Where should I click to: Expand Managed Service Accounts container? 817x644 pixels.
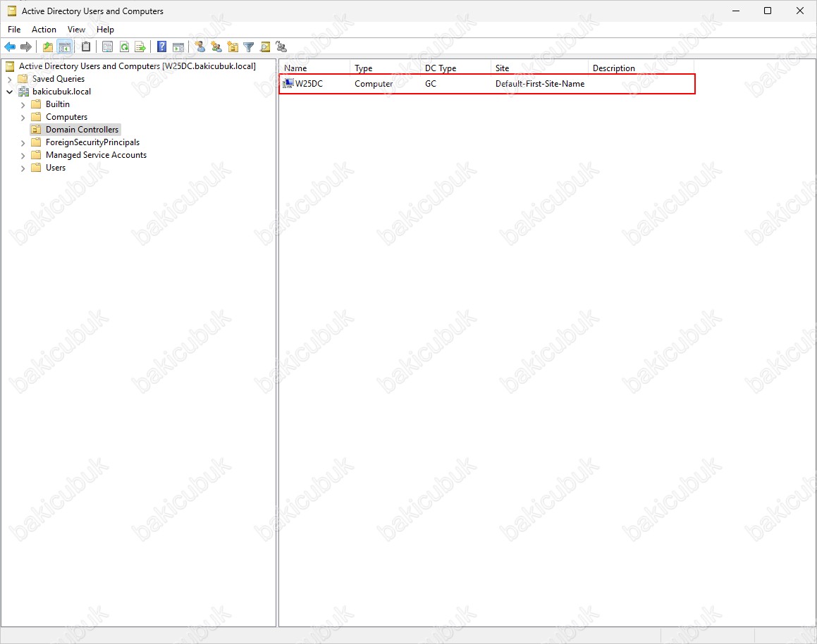(23, 155)
